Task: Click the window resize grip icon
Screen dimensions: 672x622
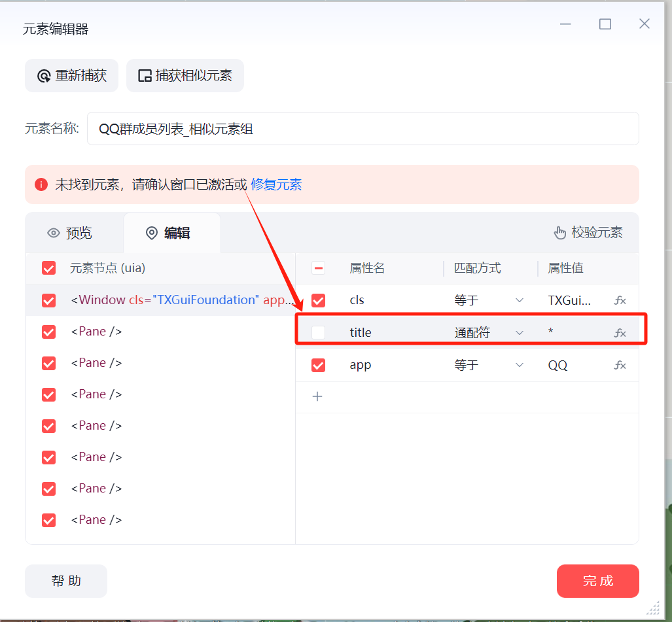Action: click(x=653, y=608)
